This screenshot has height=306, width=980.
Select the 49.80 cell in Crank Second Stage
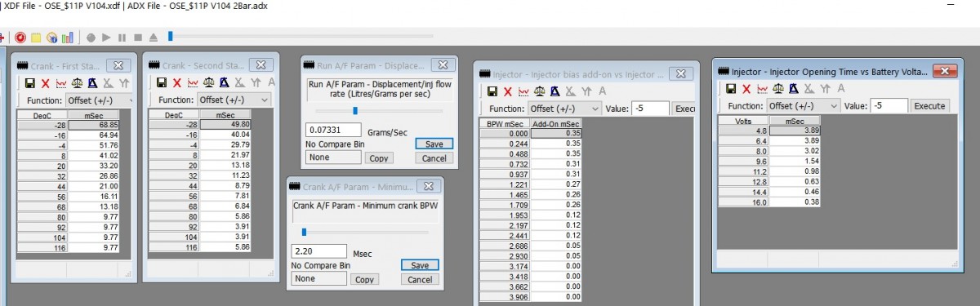(225, 124)
